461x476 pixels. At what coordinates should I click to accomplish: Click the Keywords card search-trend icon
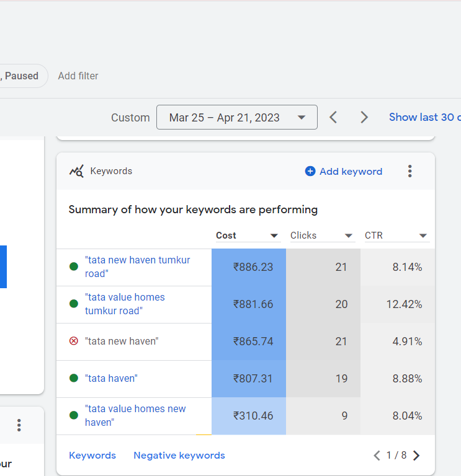pyautogui.click(x=76, y=171)
